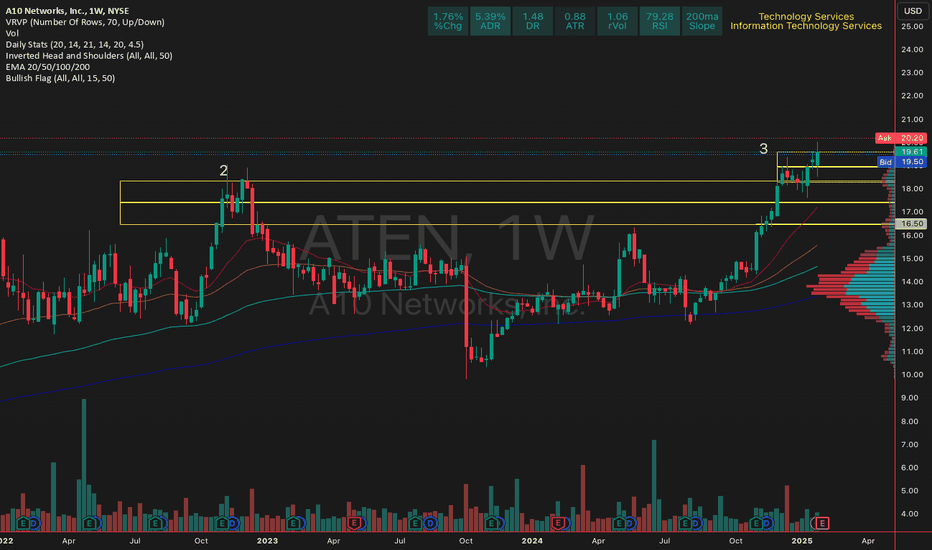Select the EMA 20/50/100/200 legend

pos(48,67)
